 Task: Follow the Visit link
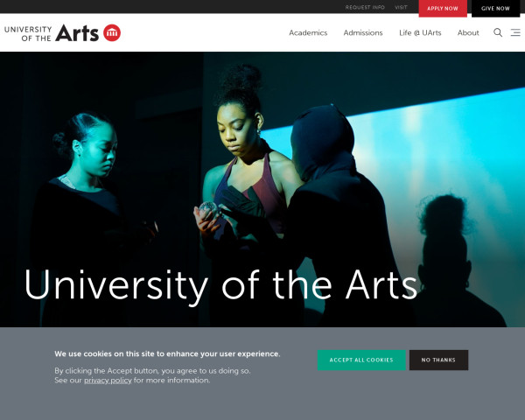click(x=401, y=7)
